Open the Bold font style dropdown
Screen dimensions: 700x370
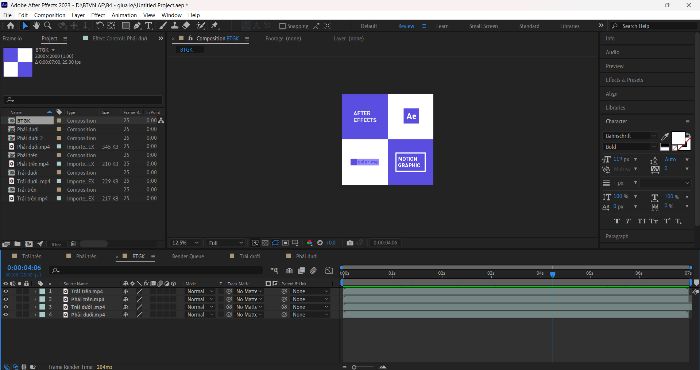click(x=629, y=146)
